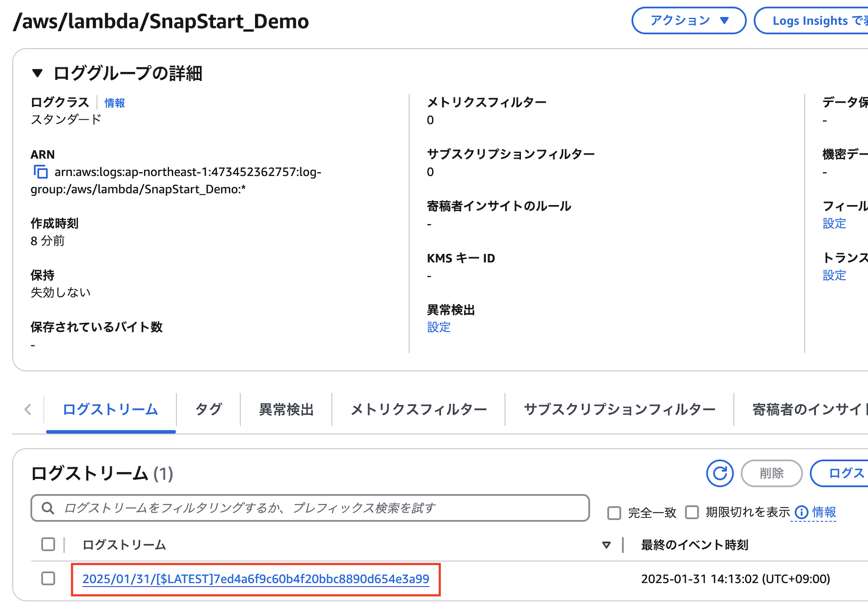Click 設定 link under フィール

(x=834, y=224)
